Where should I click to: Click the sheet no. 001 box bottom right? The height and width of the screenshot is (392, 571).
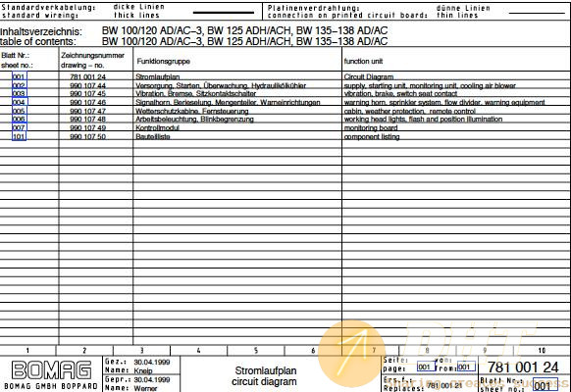(x=545, y=385)
